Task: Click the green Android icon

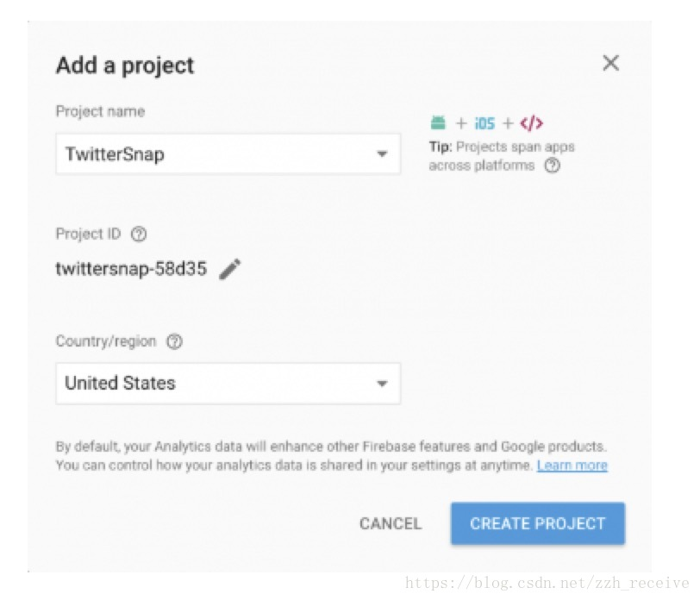Action: [438, 122]
